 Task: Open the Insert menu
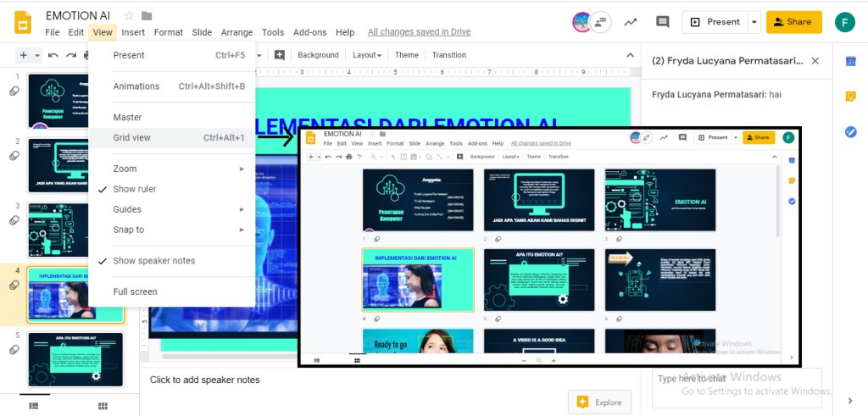[133, 32]
